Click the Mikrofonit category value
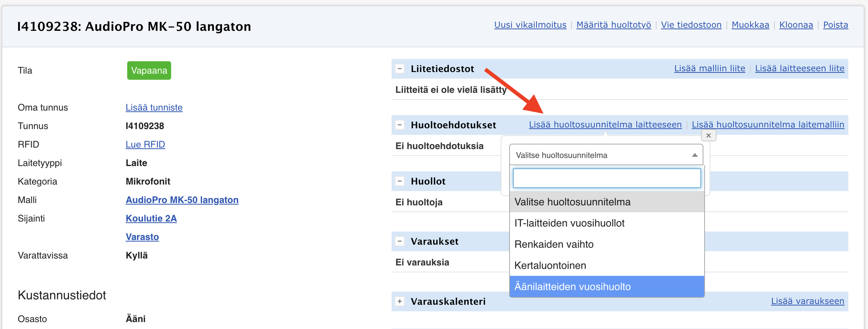This screenshot has width=868, height=329. (148, 181)
